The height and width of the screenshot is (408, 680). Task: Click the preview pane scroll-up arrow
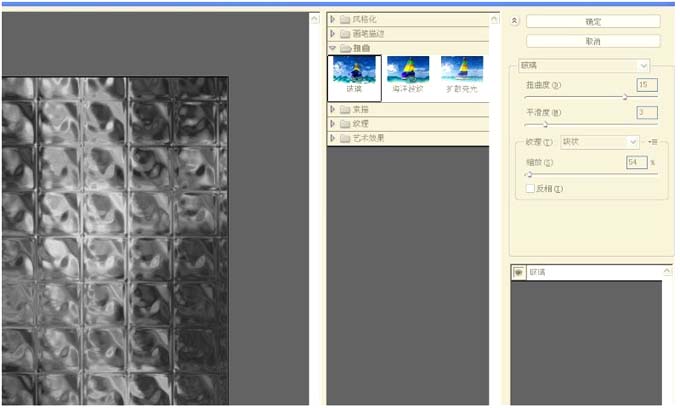(314, 19)
